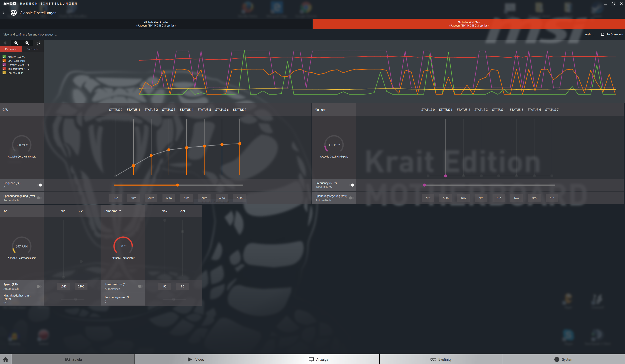This screenshot has width=625, height=364.
Task: Click the back arrow beside Globale Einstellungen
Action: [x=4, y=13]
